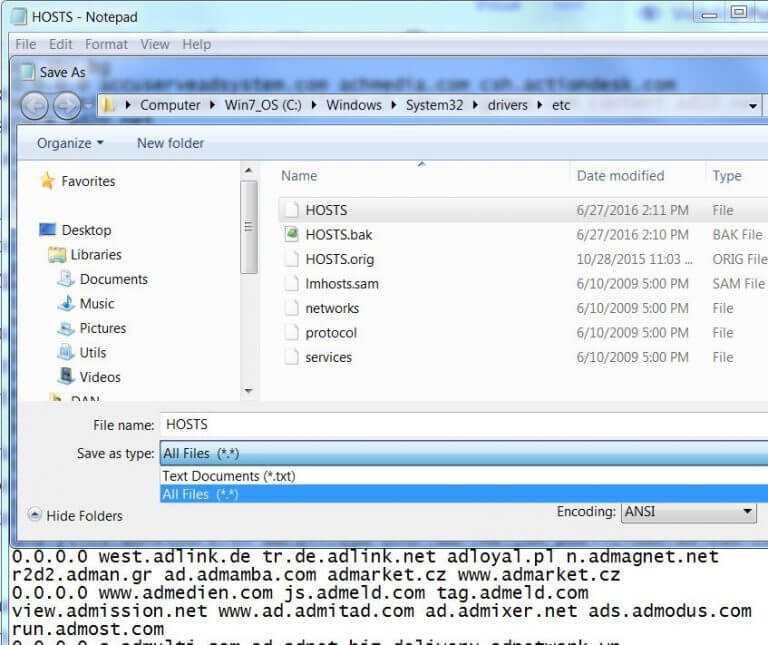Image resolution: width=768 pixels, height=645 pixels.
Task: Click the lmhosts.sam file icon
Action: (x=291, y=283)
